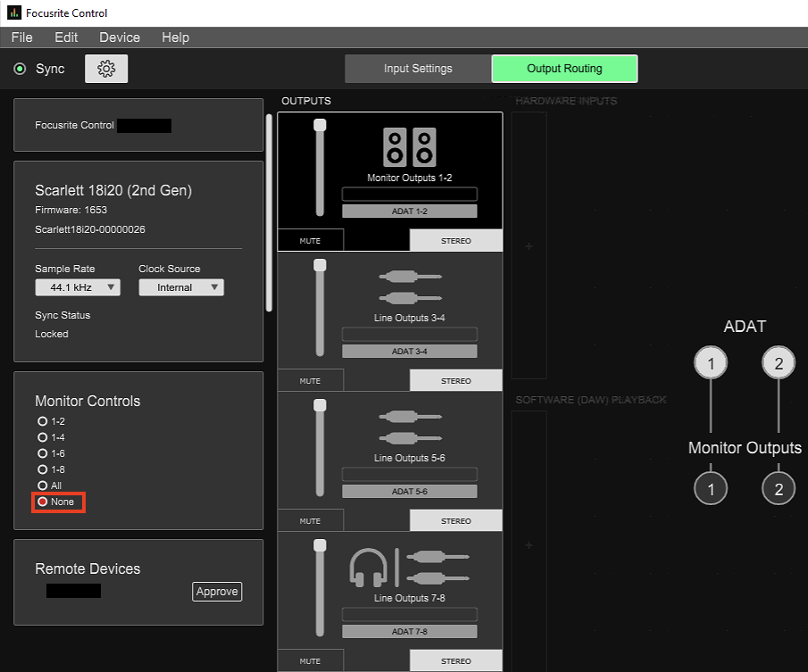The image size is (808, 672).
Task: Open the Help menu
Action: (x=175, y=37)
